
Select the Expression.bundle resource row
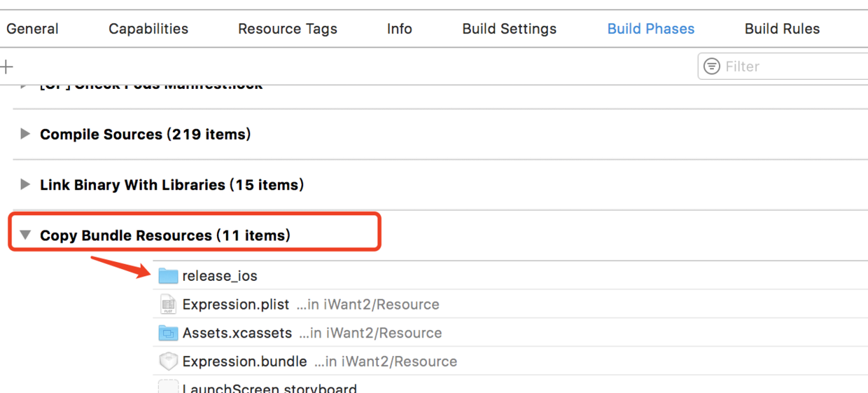pyautogui.click(x=490, y=361)
